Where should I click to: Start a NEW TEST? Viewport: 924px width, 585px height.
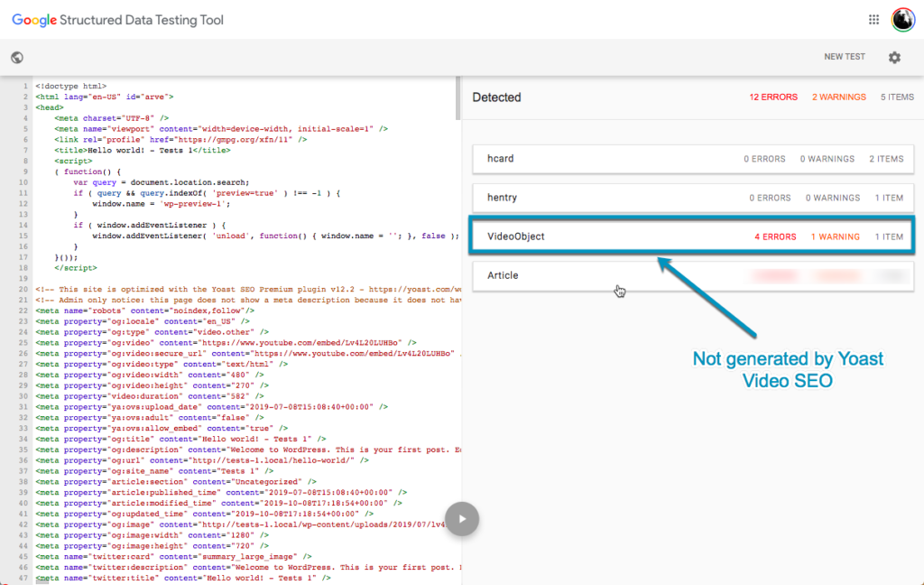click(x=845, y=57)
